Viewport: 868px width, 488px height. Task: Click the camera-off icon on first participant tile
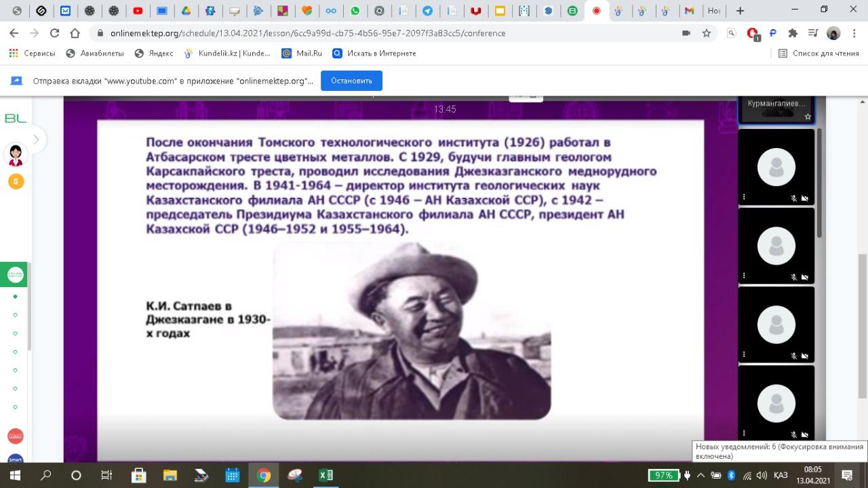pos(805,198)
